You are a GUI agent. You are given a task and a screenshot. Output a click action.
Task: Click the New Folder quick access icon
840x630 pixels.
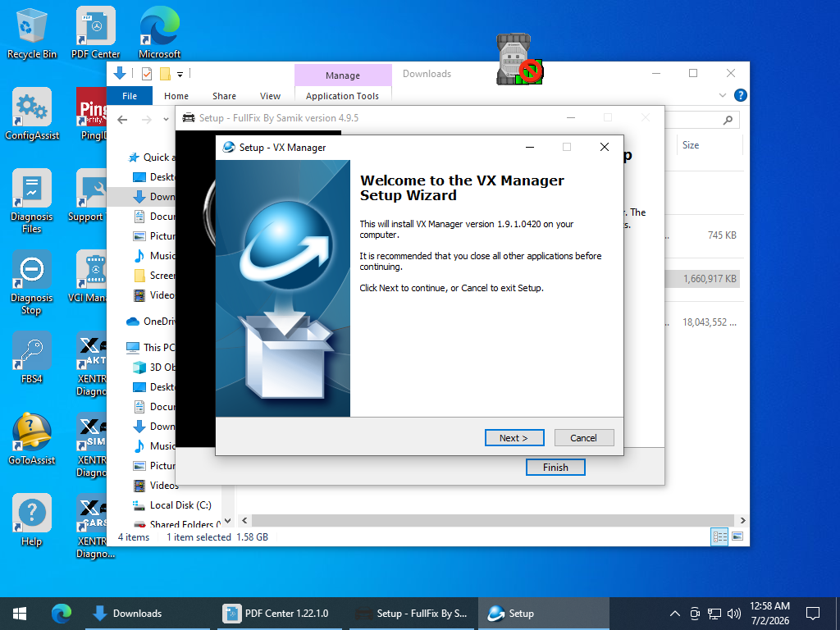tap(165, 73)
